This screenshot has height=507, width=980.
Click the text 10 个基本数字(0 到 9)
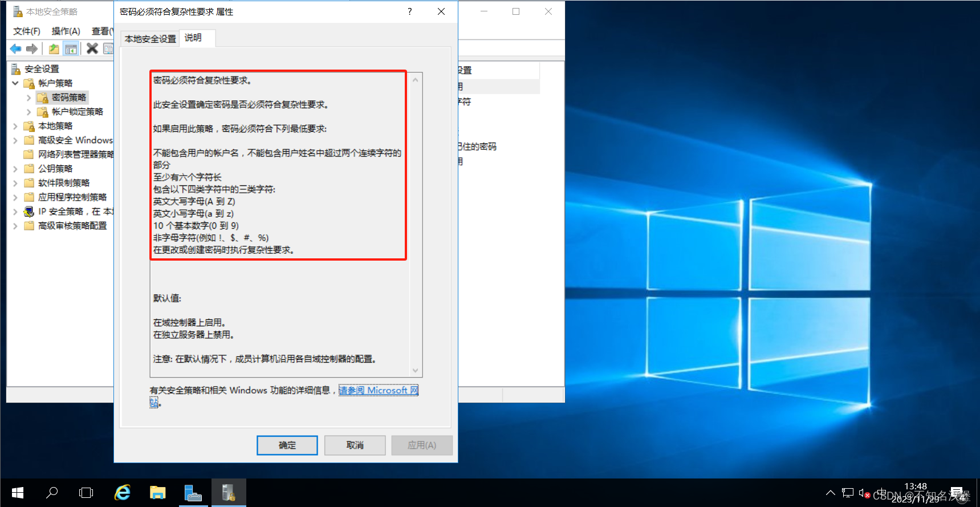tap(196, 226)
